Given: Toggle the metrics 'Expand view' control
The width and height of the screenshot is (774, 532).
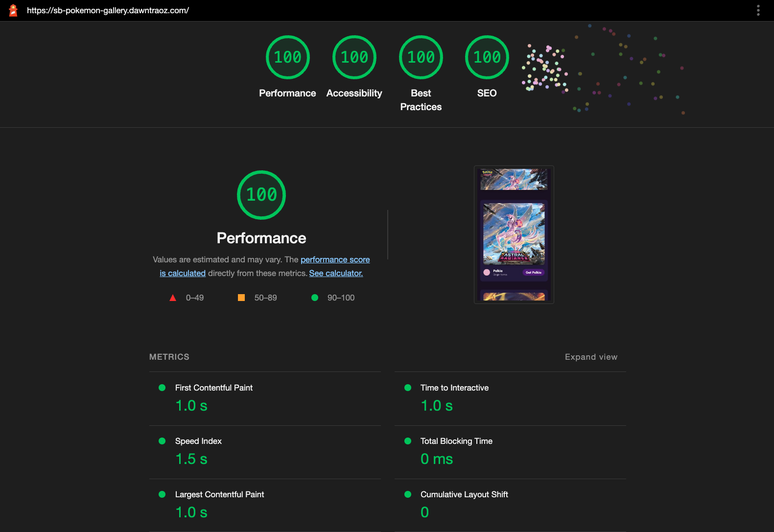Looking at the screenshot, I should (591, 357).
